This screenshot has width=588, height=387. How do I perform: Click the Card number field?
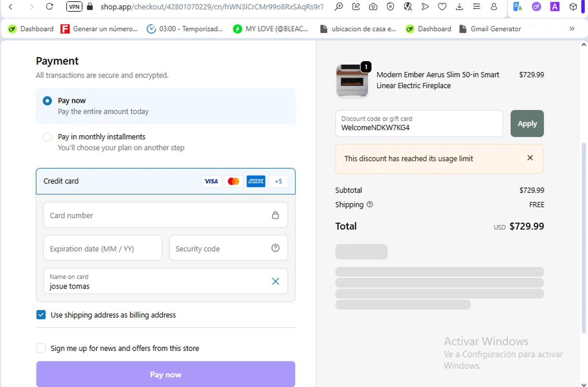click(x=165, y=215)
